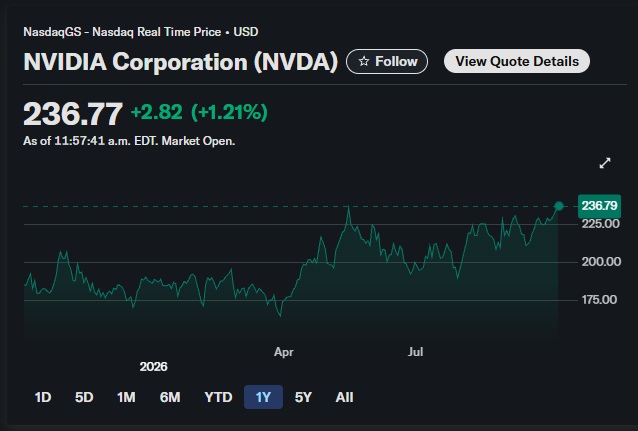The height and width of the screenshot is (431, 638).
Task: Click the (+1.21%) percent change
Action: click(x=229, y=112)
